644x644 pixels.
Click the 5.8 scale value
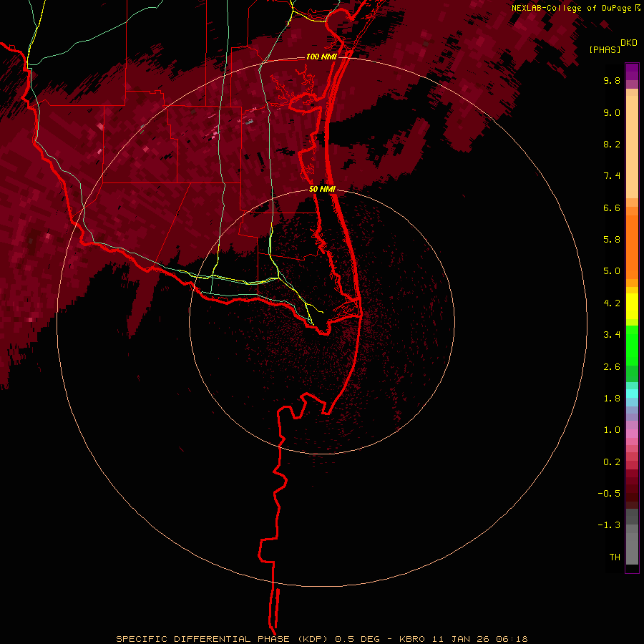point(612,240)
